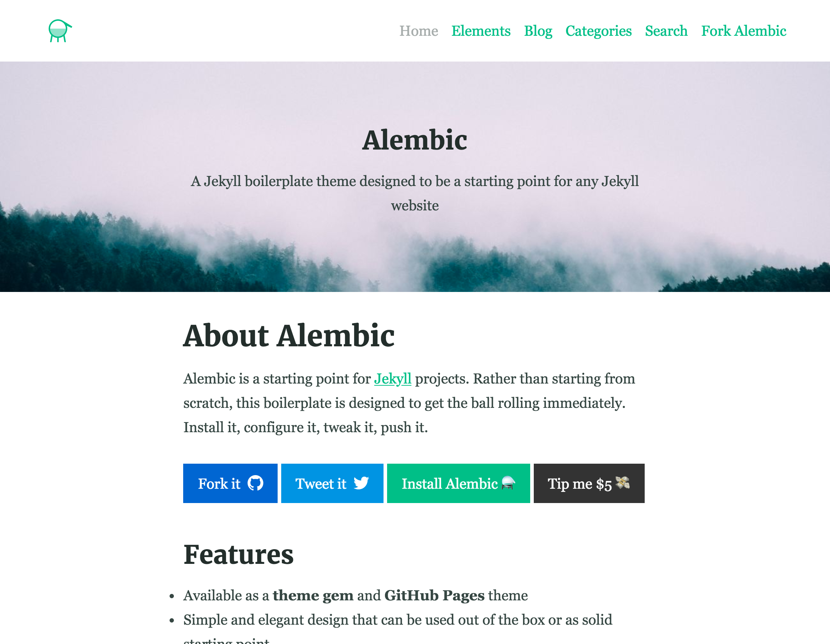This screenshot has width=830, height=644.
Task: Click the install emoji icon on Install Alembic button
Action: click(509, 483)
